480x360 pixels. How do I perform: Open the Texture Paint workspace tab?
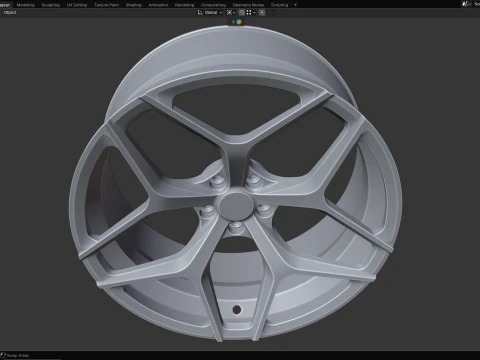[106, 5]
